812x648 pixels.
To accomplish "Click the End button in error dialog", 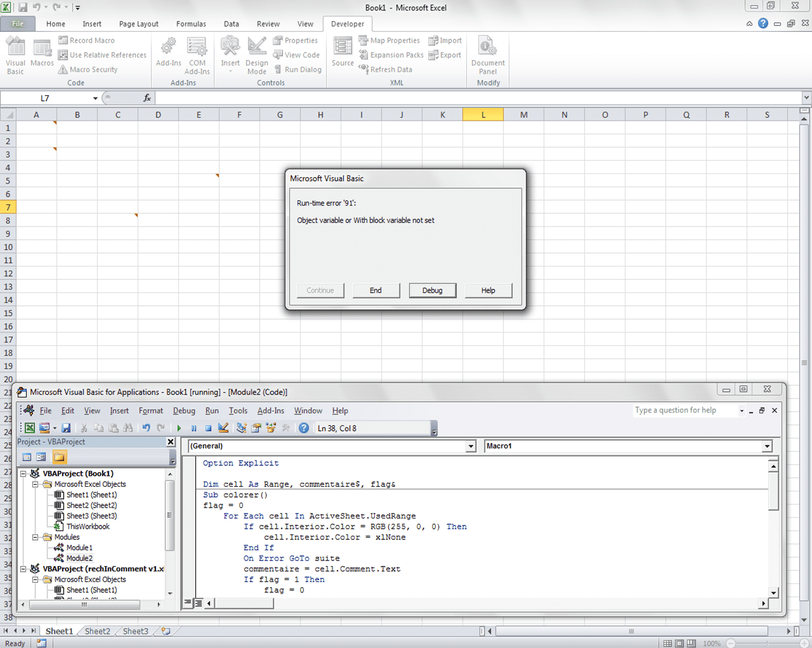I will pos(376,291).
